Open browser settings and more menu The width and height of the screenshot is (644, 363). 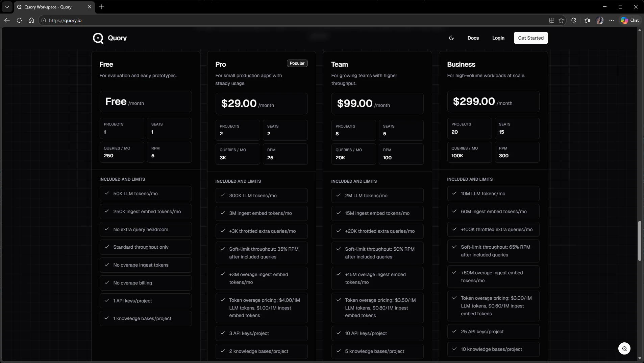[x=612, y=20]
